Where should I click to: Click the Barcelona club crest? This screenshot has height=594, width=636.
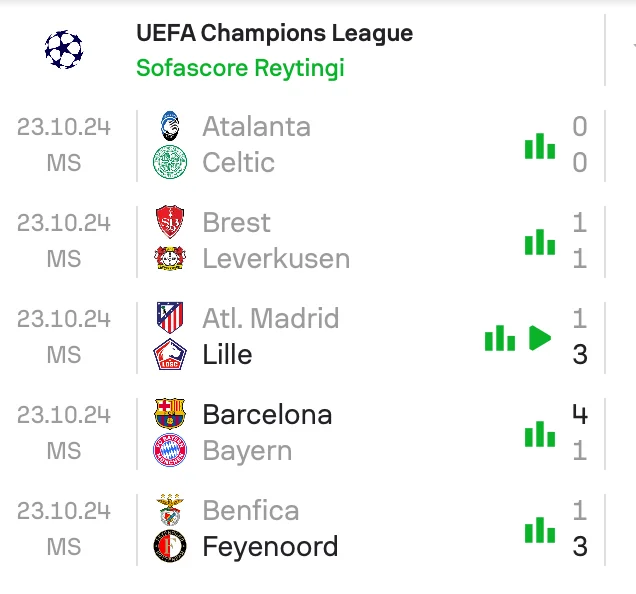169,414
